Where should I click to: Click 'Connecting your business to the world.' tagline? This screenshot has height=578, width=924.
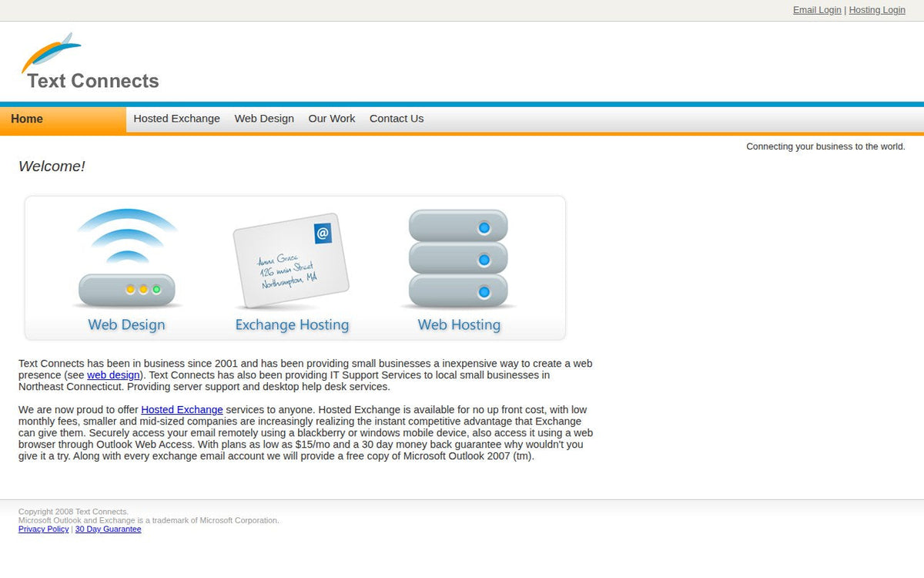[x=825, y=146]
